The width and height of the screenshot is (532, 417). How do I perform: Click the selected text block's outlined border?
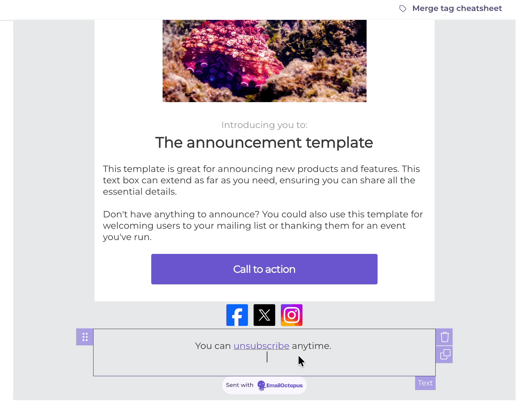pos(264,330)
